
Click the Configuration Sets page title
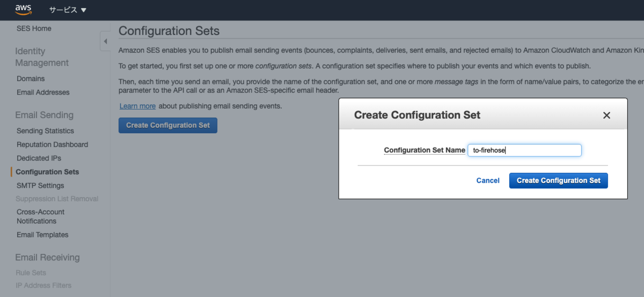[169, 31]
